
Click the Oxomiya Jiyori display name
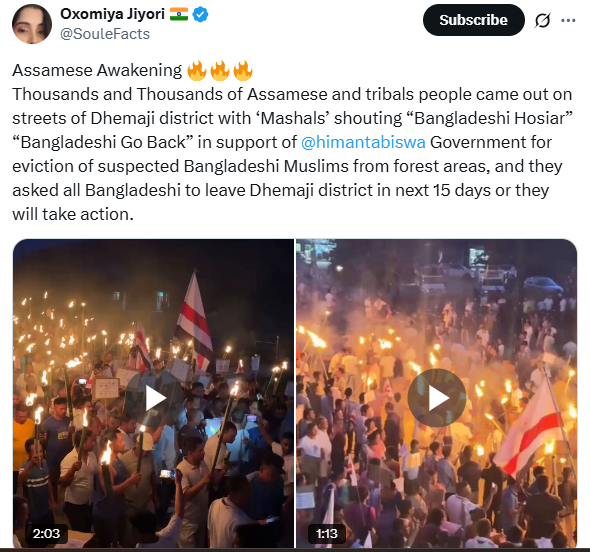pyautogui.click(x=112, y=14)
